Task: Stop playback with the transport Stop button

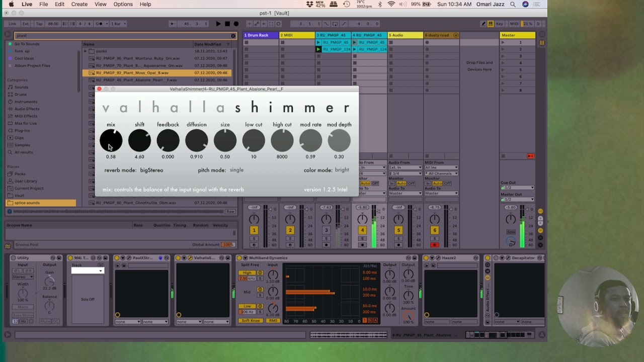Action: coord(227,24)
